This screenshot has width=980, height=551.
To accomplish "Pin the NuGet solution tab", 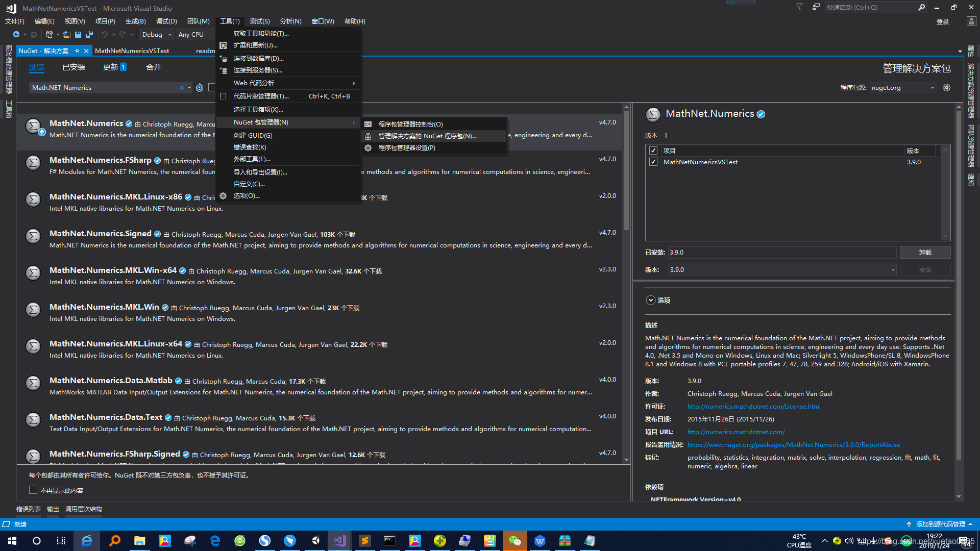I will pos(77,51).
